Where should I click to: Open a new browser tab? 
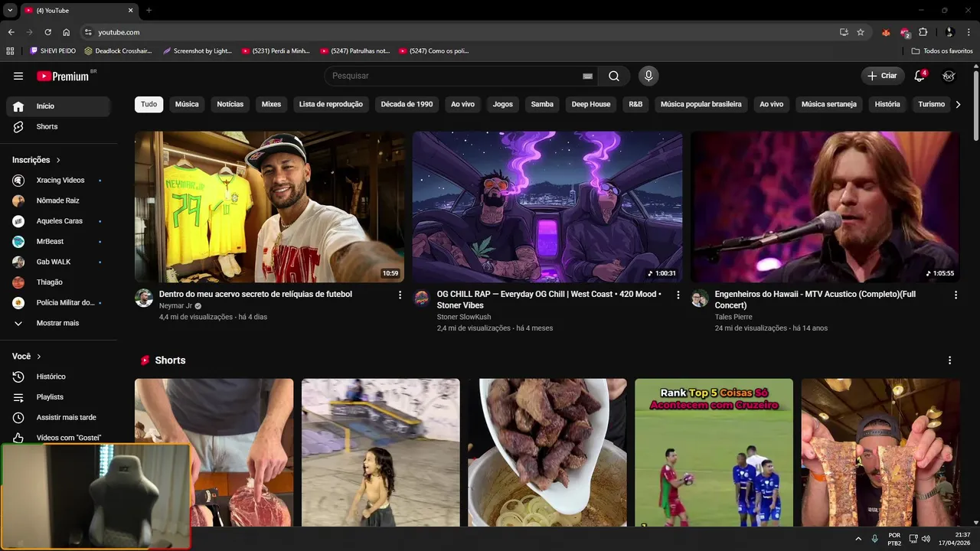click(x=149, y=10)
